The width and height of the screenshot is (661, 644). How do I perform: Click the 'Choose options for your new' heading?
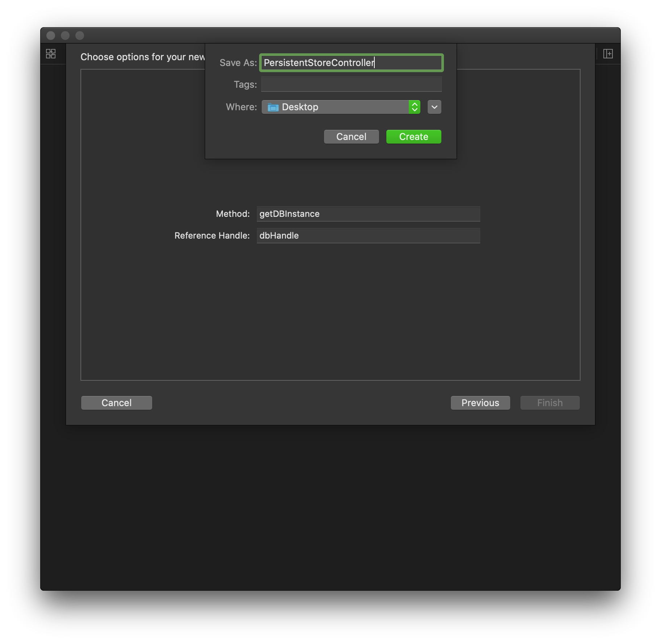(142, 57)
